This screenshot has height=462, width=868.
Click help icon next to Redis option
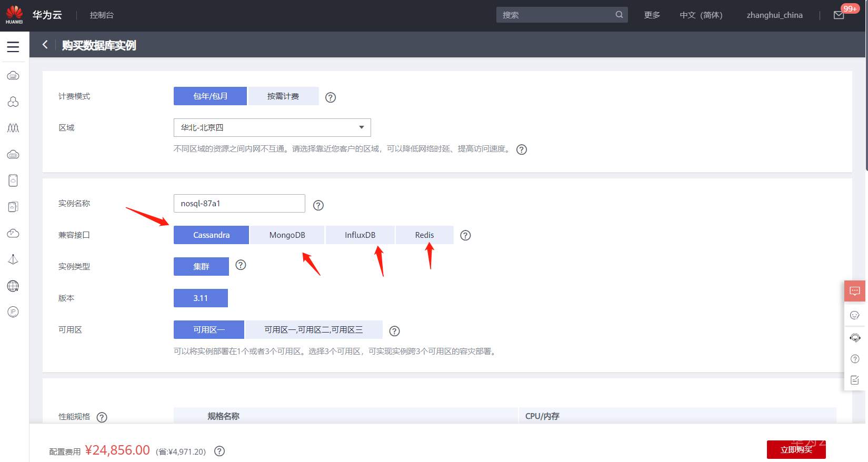465,235
